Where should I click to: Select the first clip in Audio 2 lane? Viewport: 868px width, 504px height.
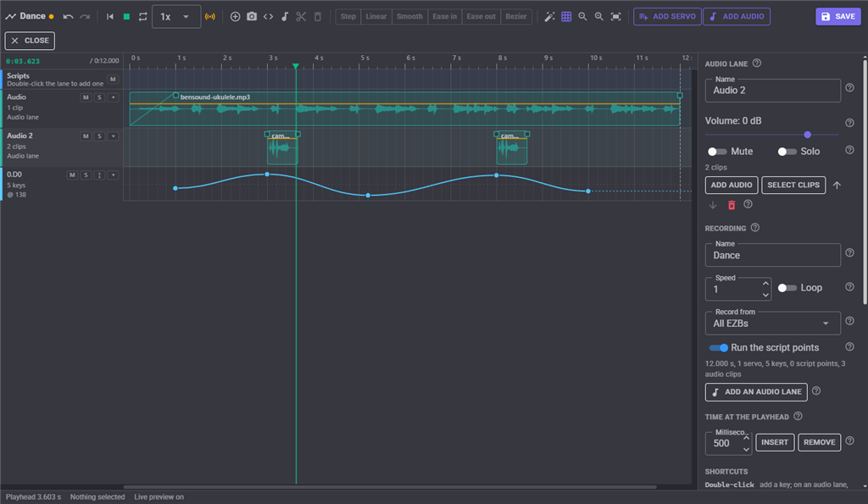click(x=283, y=147)
